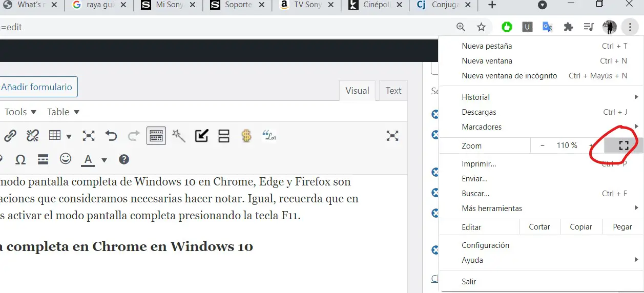Expand the Marcadores submenu
The width and height of the screenshot is (644, 293).
pos(541,127)
